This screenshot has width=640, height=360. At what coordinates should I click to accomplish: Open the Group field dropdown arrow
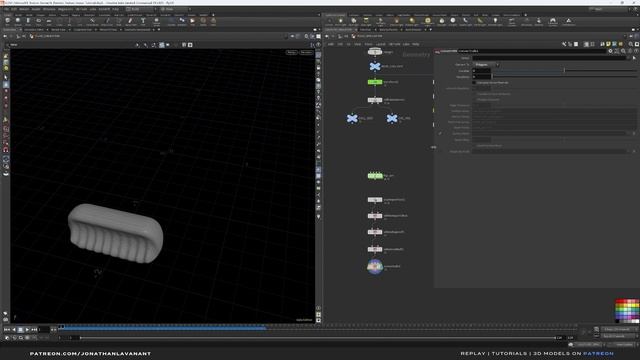[628, 58]
